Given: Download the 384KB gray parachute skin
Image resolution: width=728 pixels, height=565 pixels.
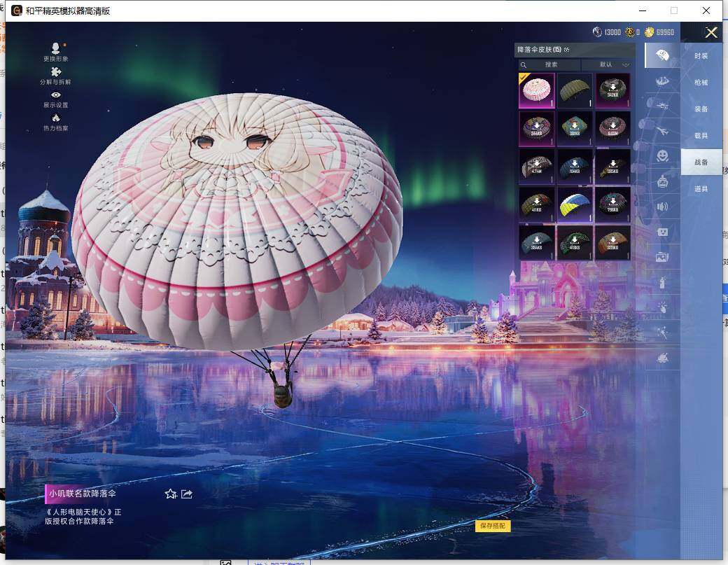Looking at the screenshot, I should click(537, 243).
